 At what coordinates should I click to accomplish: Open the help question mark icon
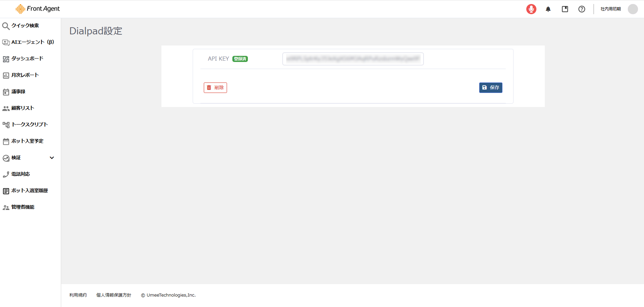click(x=581, y=9)
